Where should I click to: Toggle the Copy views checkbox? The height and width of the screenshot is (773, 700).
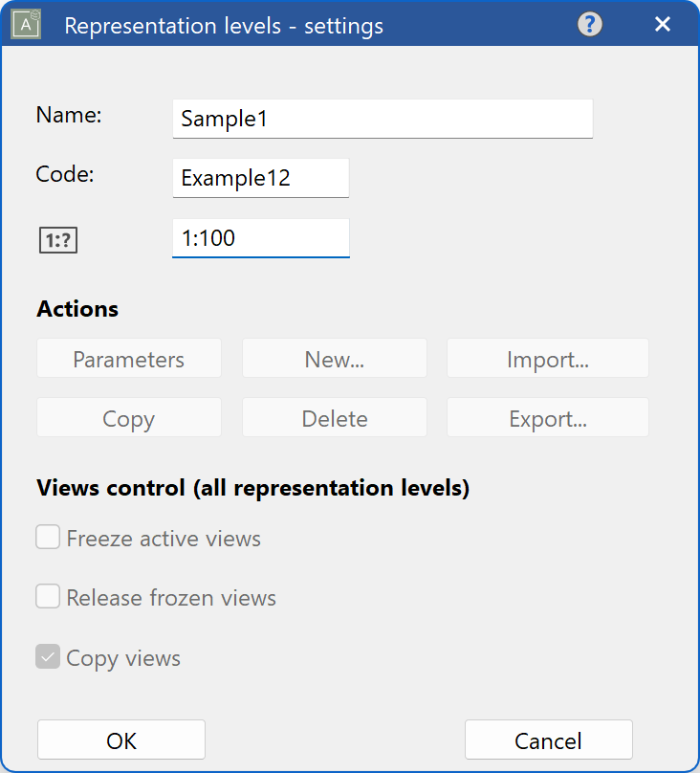click(x=48, y=656)
